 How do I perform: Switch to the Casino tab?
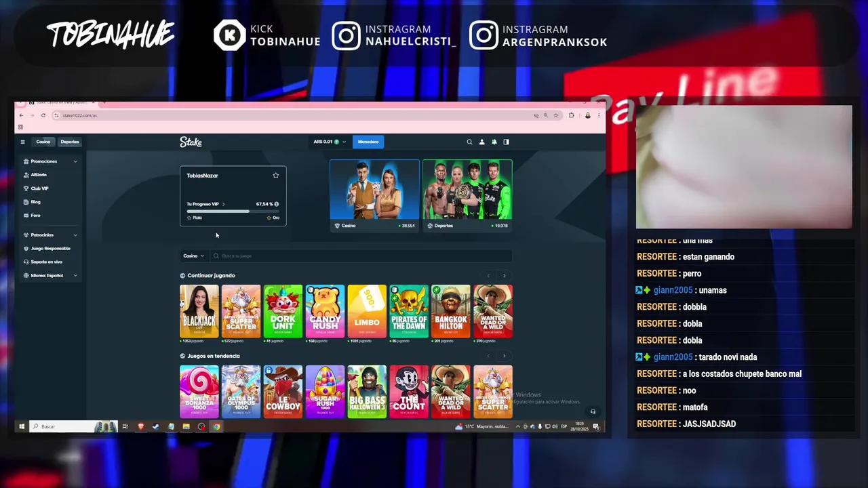(x=43, y=142)
